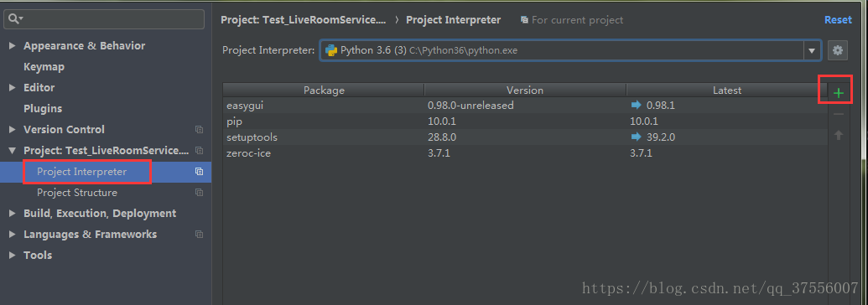The image size is (868, 305).
Task: Expand the Editor settings section
Action: click(13, 87)
